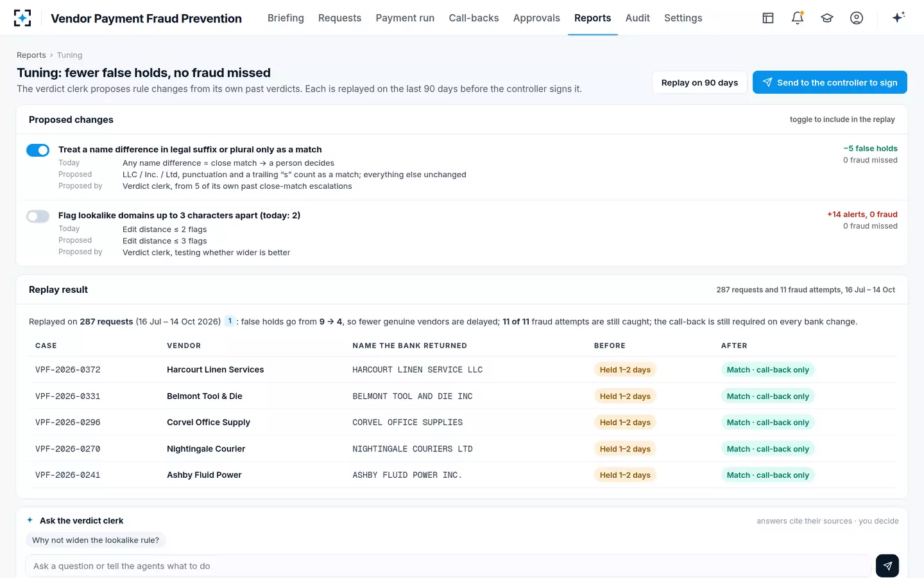Select vendor Belmont Tool & Die

205,396
